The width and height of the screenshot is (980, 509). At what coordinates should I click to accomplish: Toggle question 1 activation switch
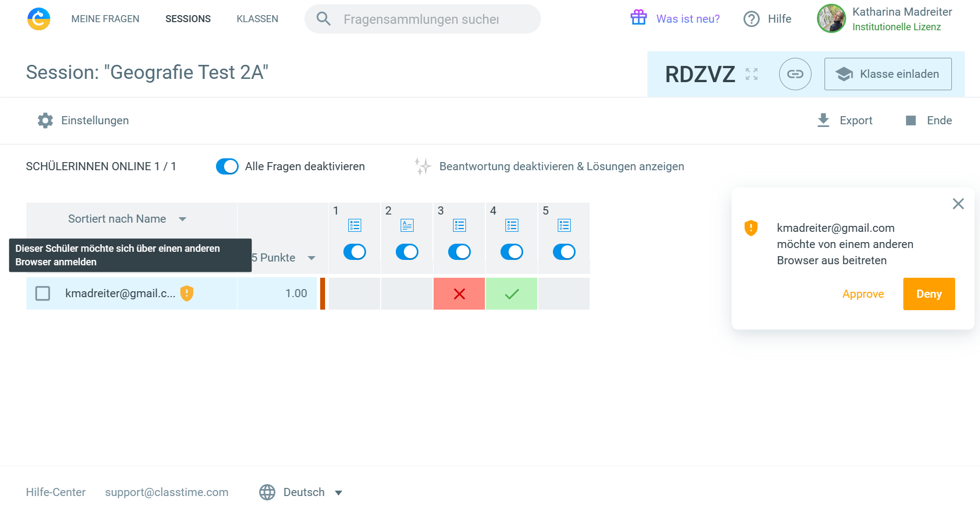point(355,252)
